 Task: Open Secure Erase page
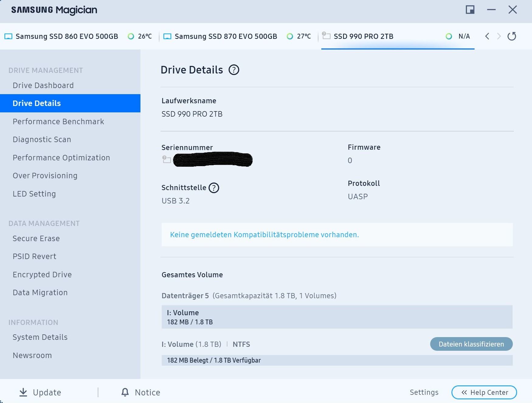(70, 238)
